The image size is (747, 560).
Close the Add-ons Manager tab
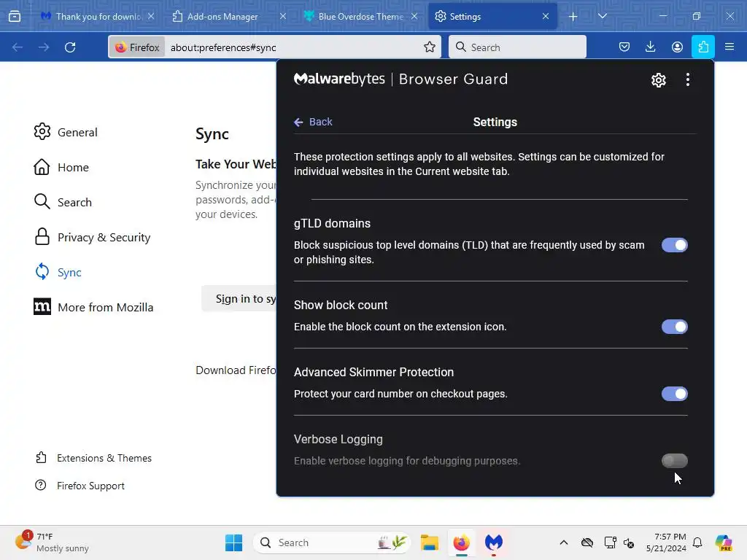click(282, 16)
